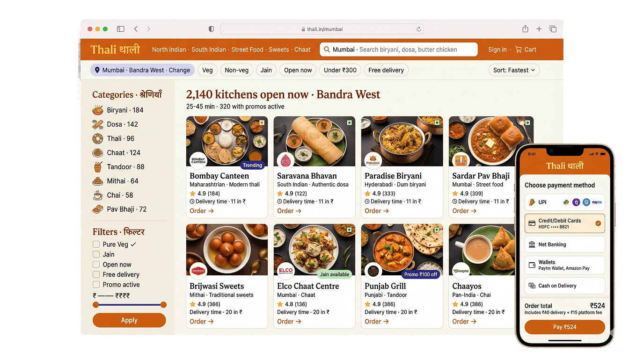Focus the biryani, dosa search field
Viewport: 644px width, 359px height.
click(x=399, y=50)
